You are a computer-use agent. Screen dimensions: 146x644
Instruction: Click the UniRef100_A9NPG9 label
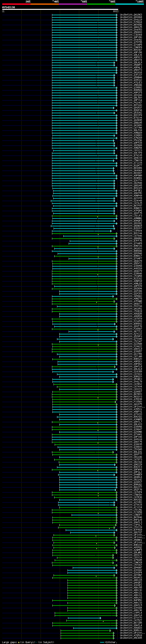coord(131,281)
